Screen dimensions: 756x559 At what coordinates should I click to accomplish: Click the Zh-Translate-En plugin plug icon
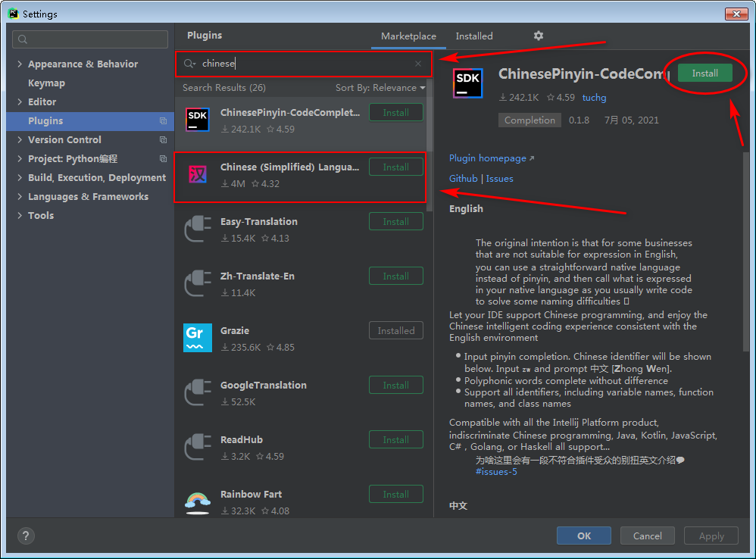(198, 283)
